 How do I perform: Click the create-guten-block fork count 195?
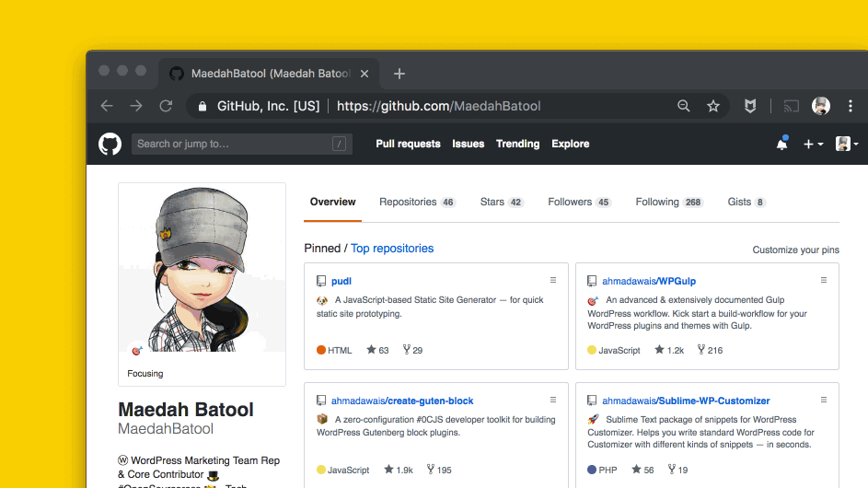[x=439, y=470]
